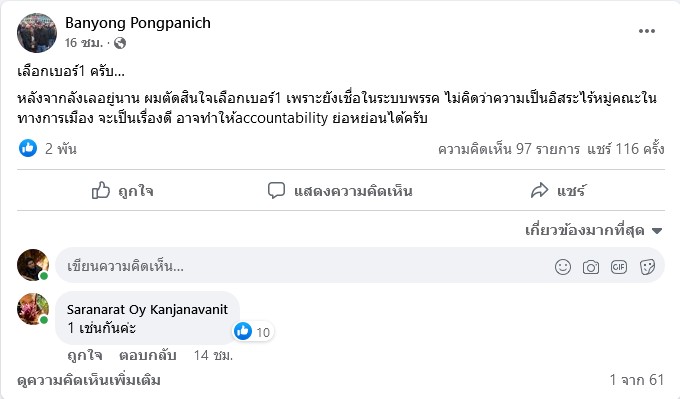Insert an emoji with the smiley icon

[562, 267]
